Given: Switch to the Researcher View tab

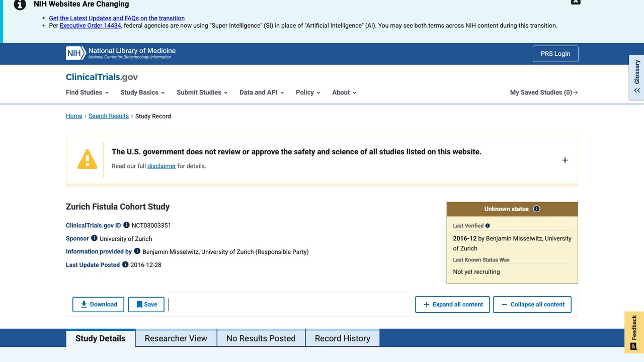Looking at the screenshot, I should pyautogui.click(x=176, y=338).
